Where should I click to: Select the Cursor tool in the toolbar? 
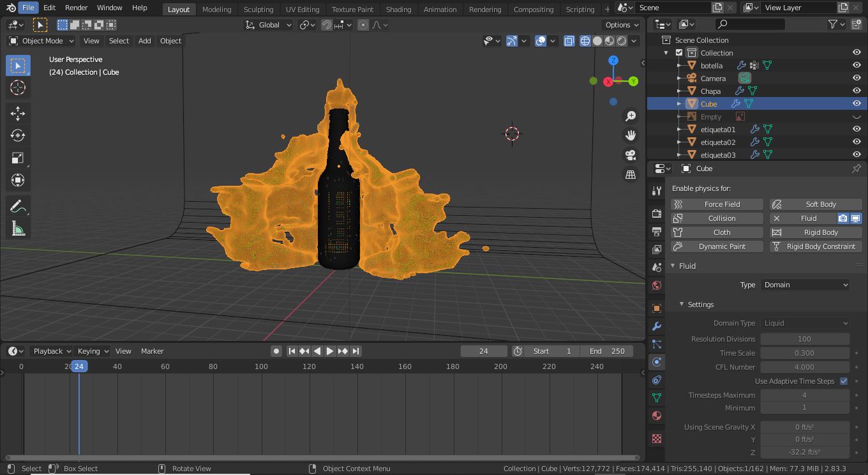click(x=18, y=88)
